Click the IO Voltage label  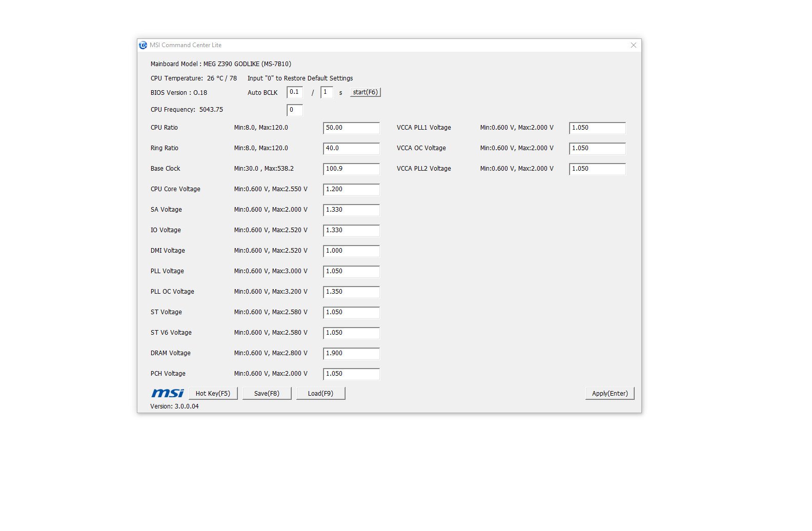pyautogui.click(x=166, y=230)
